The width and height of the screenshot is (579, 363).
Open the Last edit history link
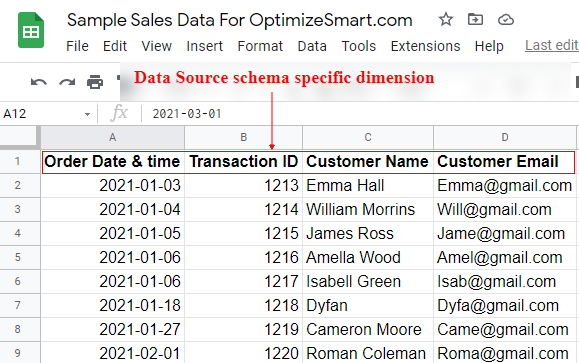[552, 45]
